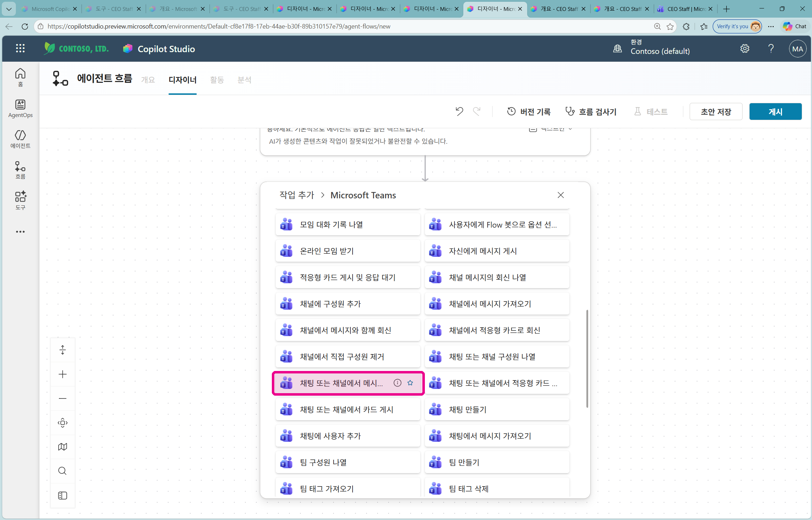Viewport: 812px width, 520px height.
Task: Open the MA account avatar
Action: 798,49
